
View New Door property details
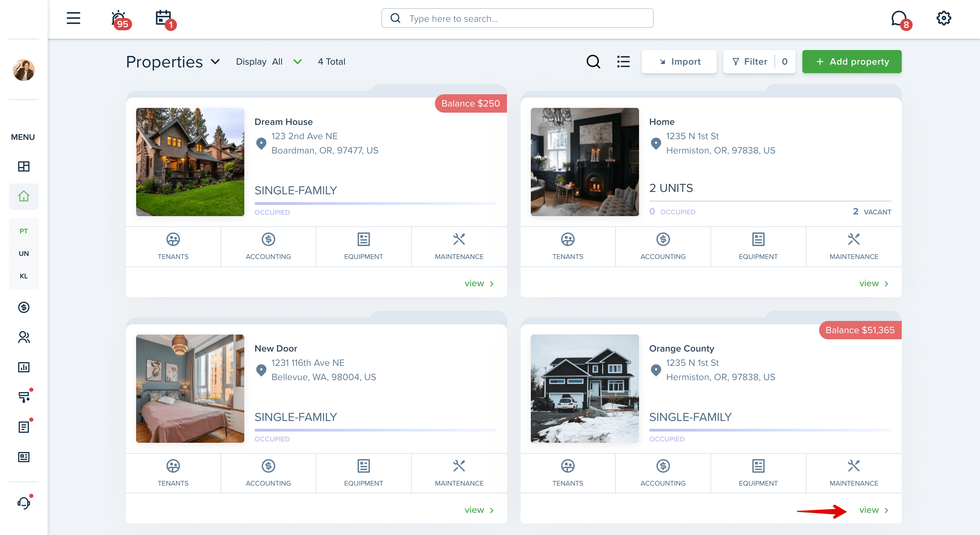[x=478, y=510]
